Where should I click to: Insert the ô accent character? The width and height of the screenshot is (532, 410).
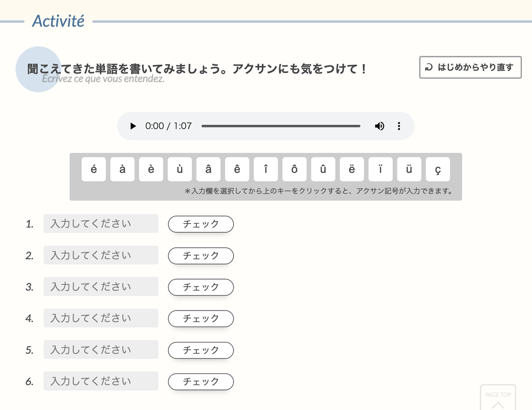click(295, 169)
